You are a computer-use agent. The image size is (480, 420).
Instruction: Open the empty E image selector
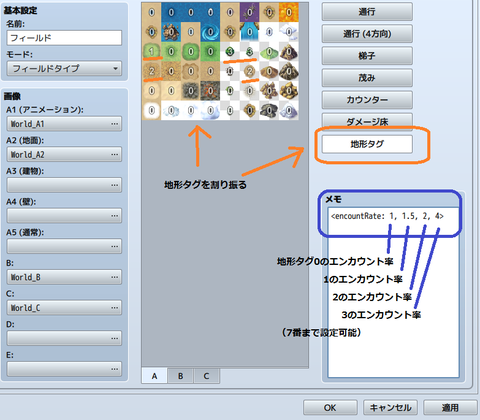pyautogui.click(x=64, y=369)
